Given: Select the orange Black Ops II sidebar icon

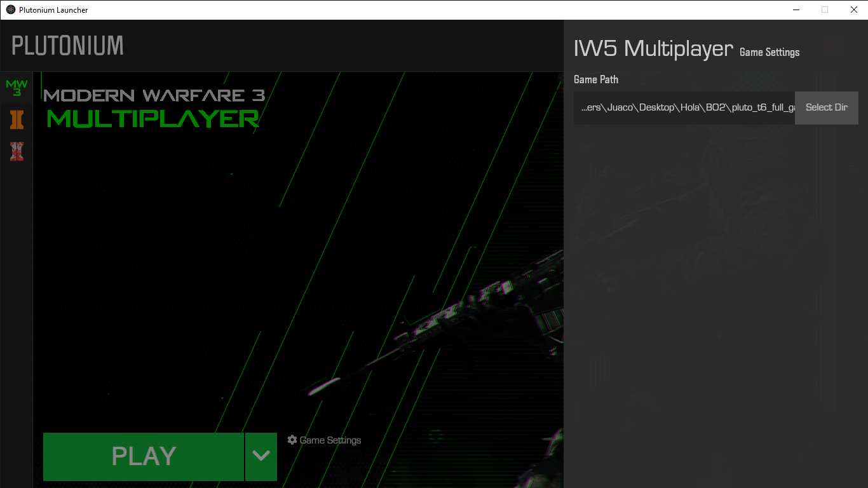Looking at the screenshot, I should tap(17, 119).
